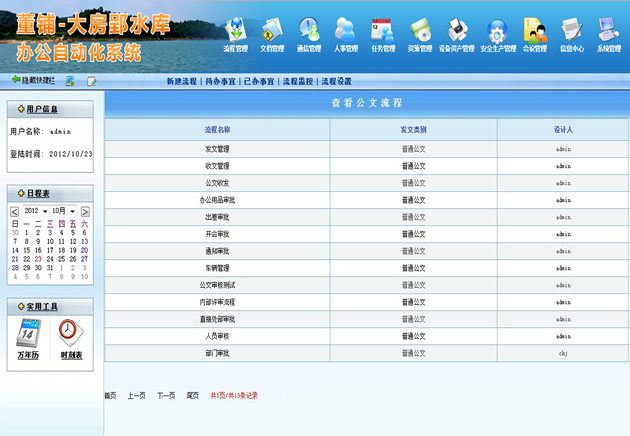Viewport: 630px width, 436px height.
Task: Go to 下一页 next page link
Action: click(166, 396)
